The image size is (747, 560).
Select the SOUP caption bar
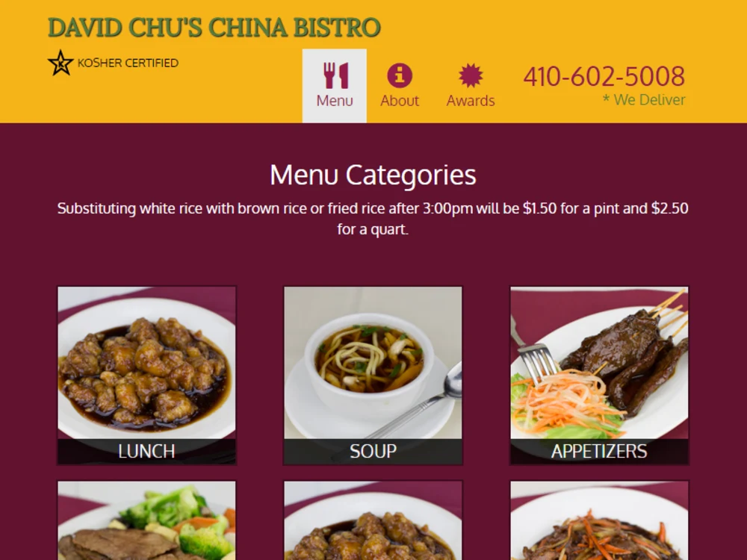click(373, 452)
